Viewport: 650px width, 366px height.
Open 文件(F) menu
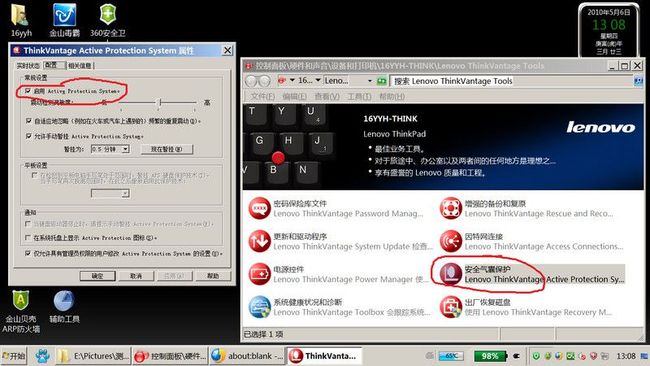tap(263, 96)
